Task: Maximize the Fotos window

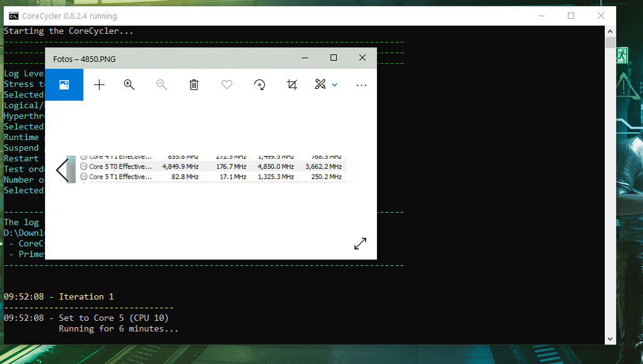Action: (x=333, y=58)
